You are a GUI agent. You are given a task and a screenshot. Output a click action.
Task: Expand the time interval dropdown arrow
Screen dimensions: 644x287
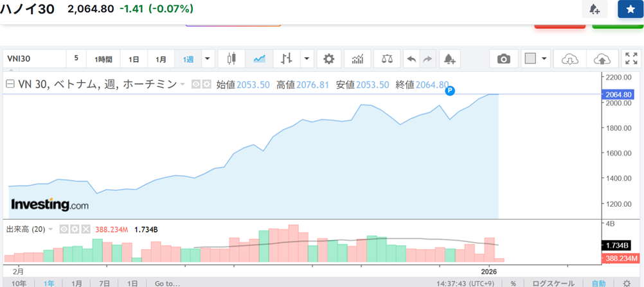(207, 59)
